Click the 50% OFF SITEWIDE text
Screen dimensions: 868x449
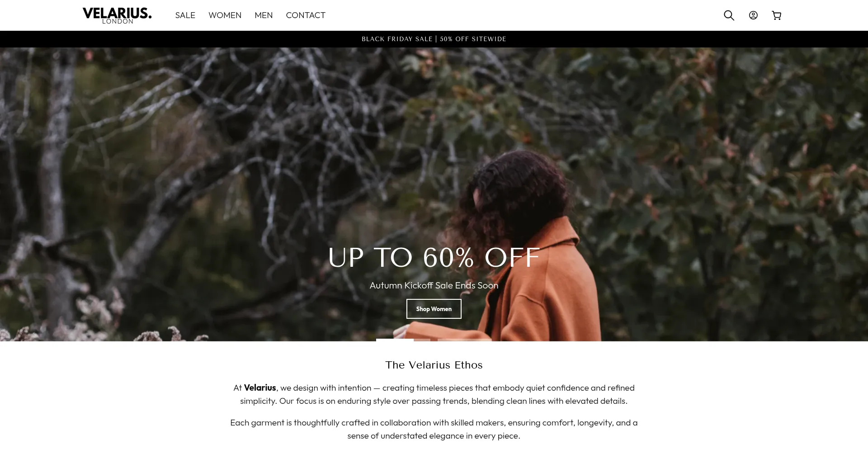(473, 39)
